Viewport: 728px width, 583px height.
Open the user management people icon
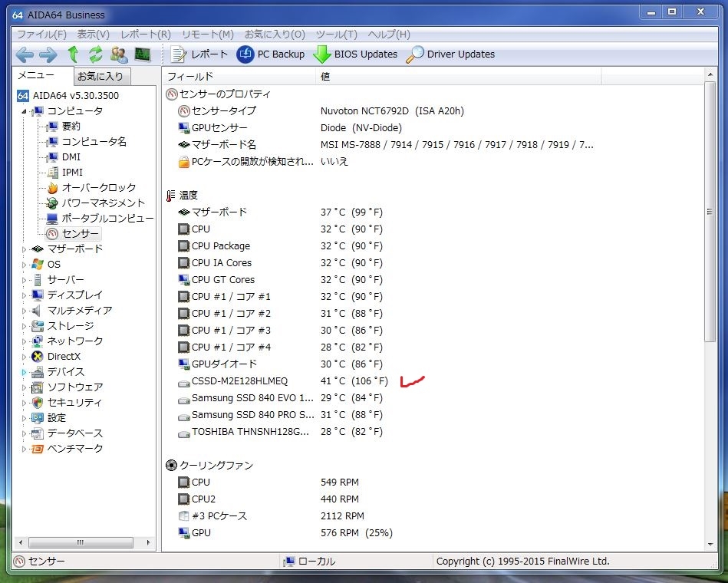pyautogui.click(x=119, y=54)
